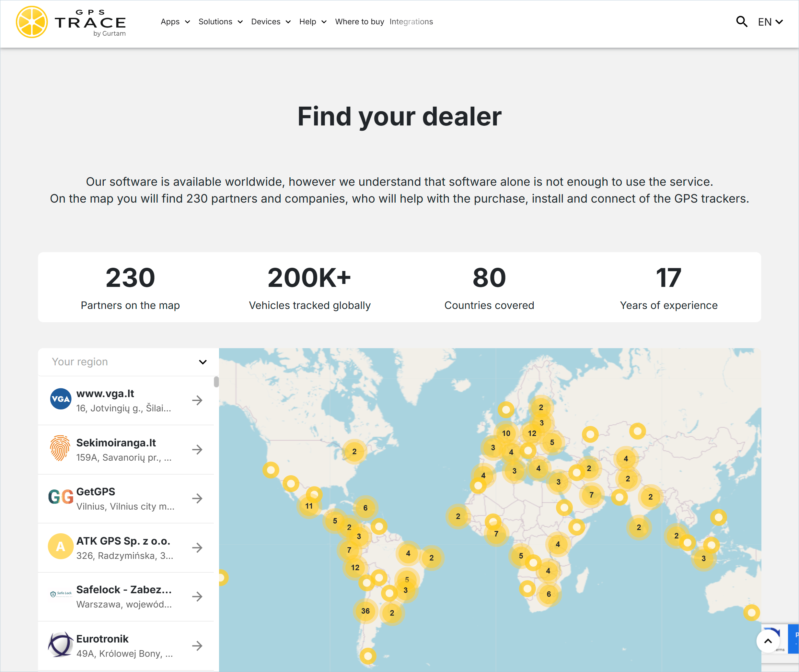Viewport: 799px width, 672px height.
Task: Expand the Devices menu
Action: (x=271, y=22)
